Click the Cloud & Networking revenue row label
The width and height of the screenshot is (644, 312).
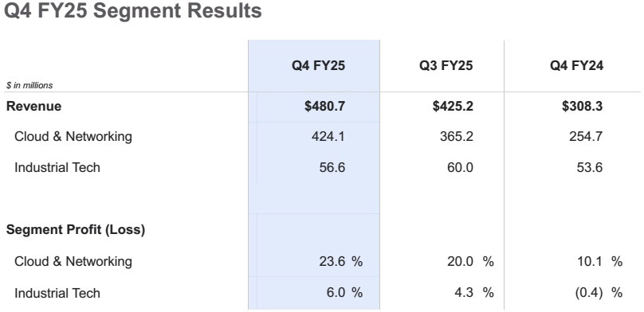tap(73, 136)
